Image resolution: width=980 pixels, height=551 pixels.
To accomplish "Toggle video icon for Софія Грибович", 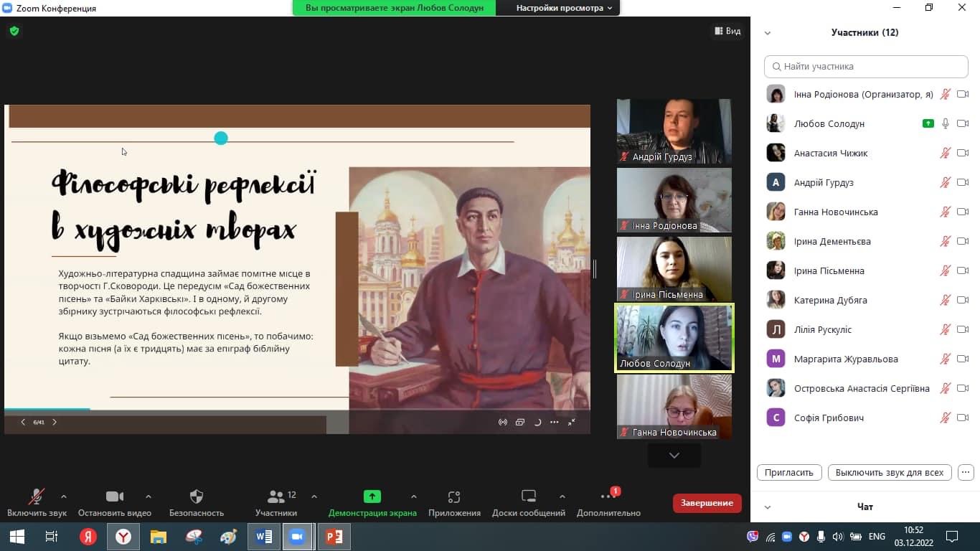I will (x=963, y=418).
